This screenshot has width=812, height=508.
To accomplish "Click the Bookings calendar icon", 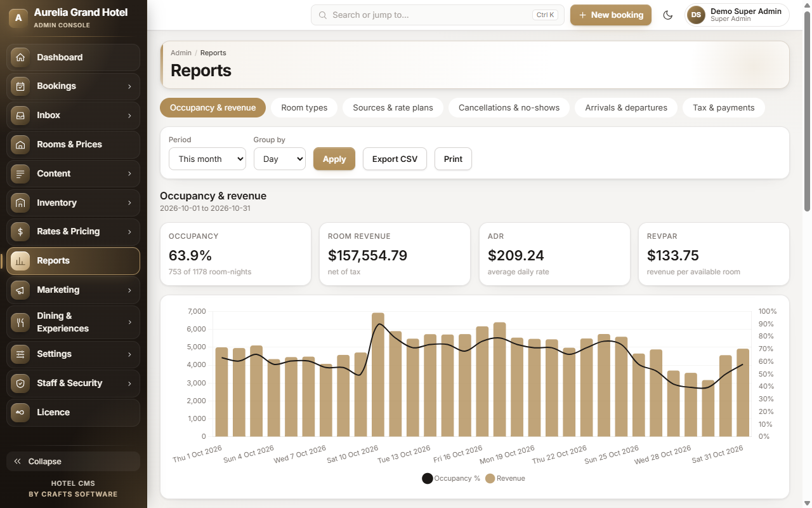I will click(x=20, y=86).
